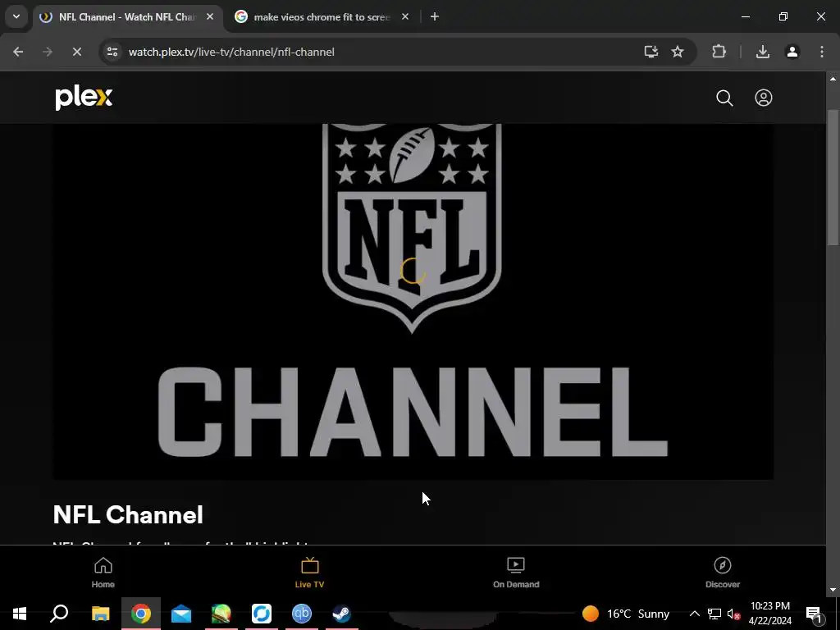The height and width of the screenshot is (630, 840).
Task: Open Chrome profile avatar
Action: coord(792,52)
